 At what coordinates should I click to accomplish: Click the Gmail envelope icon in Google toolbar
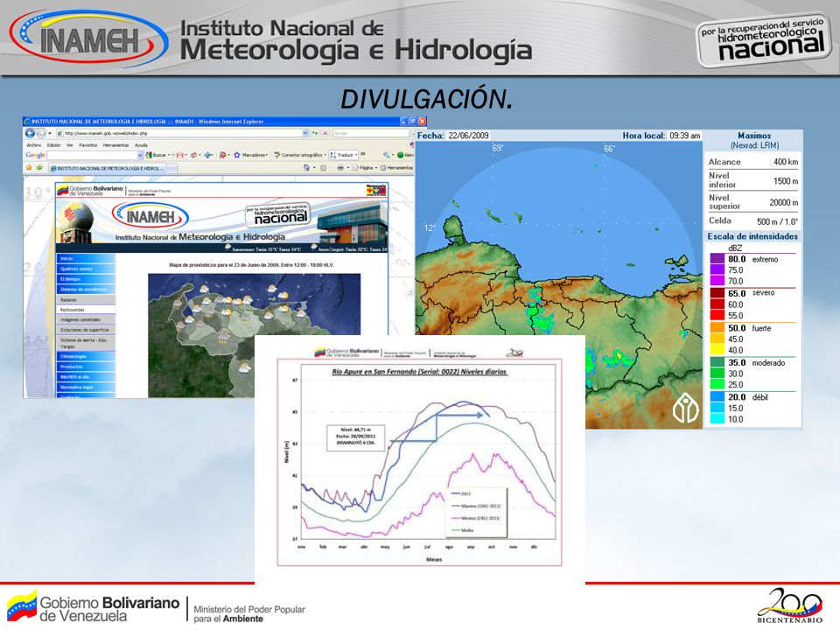click(x=180, y=155)
